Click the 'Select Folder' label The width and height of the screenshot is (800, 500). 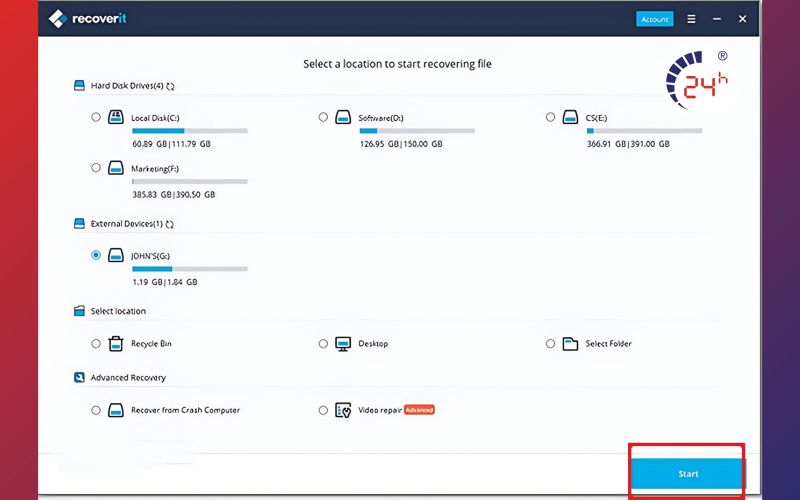[x=608, y=344]
